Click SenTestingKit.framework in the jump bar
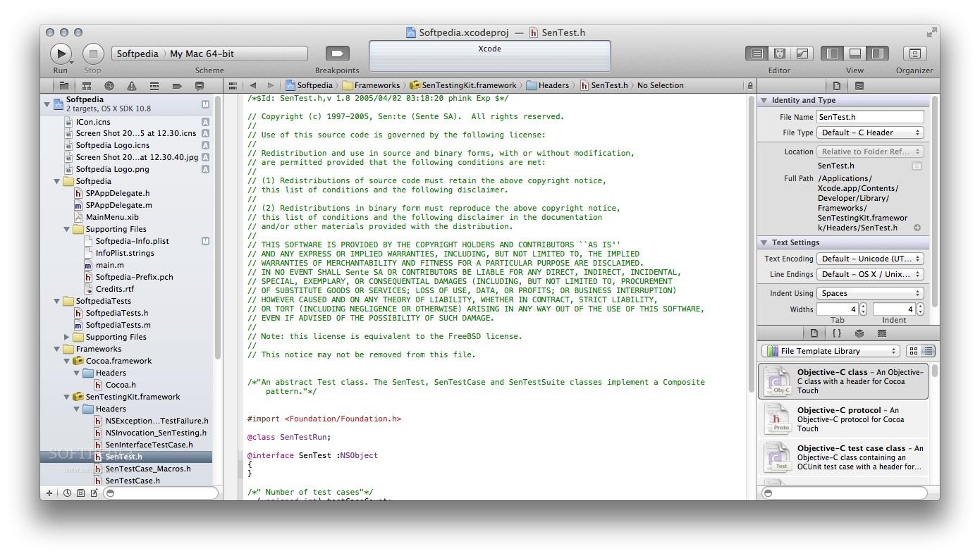 click(463, 85)
